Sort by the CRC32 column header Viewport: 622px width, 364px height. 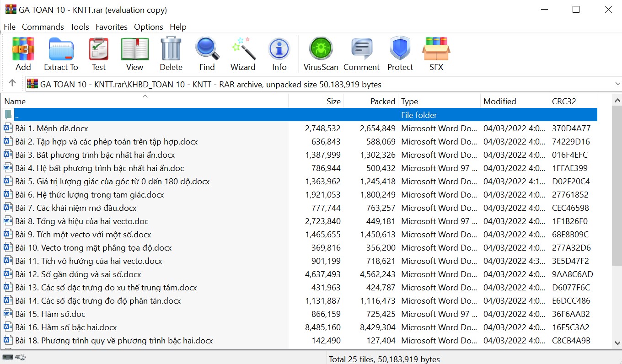(x=573, y=101)
